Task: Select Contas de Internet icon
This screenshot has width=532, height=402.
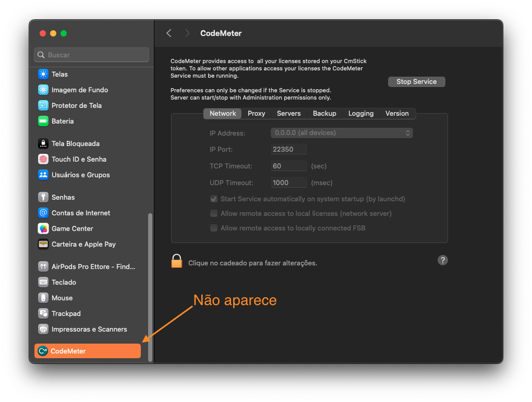Action: point(43,213)
